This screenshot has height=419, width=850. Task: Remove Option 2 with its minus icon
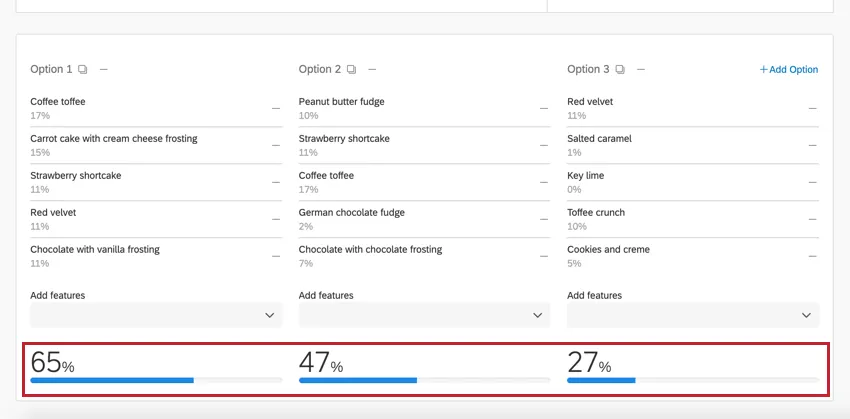click(x=372, y=70)
